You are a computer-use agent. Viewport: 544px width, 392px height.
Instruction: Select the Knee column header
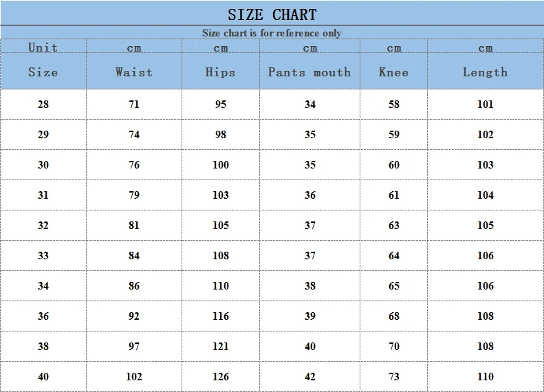(394, 72)
